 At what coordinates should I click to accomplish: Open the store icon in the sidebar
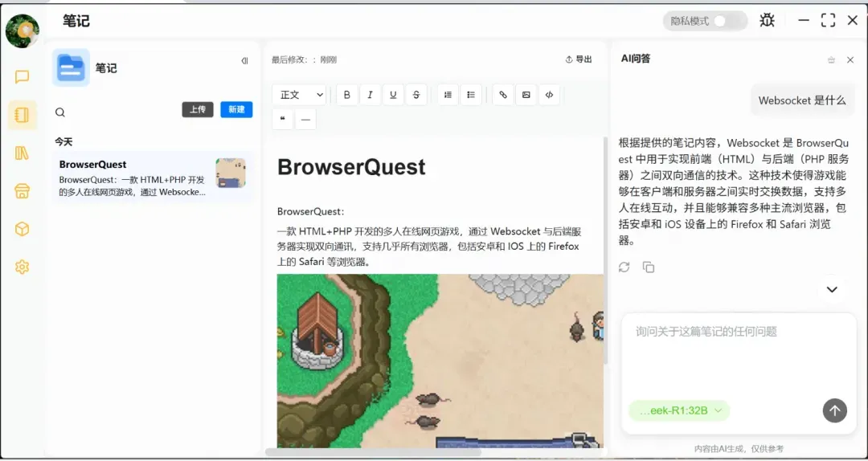[23, 191]
